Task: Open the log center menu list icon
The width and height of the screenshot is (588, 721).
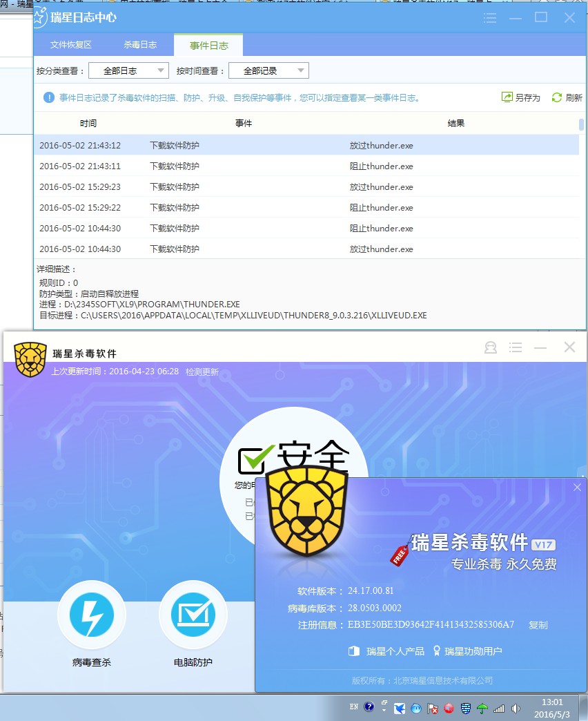Action: (490, 18)
